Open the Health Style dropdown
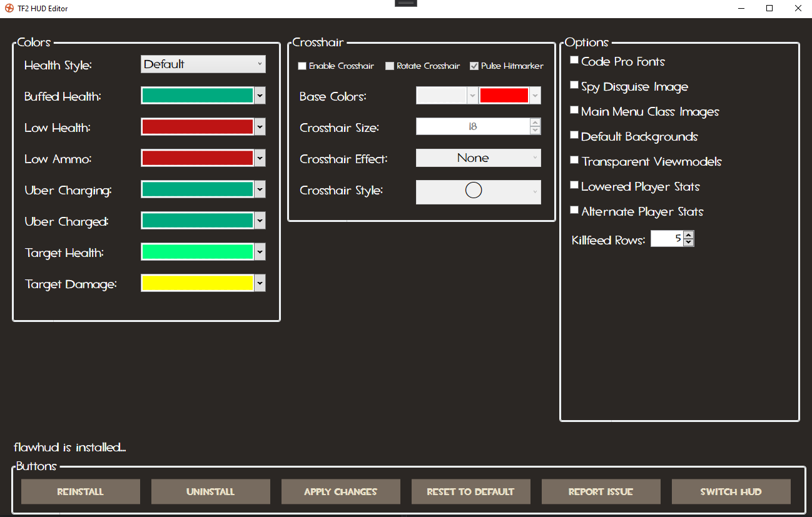812x517 pixels. pyautogui.click(x=203, y=64)
